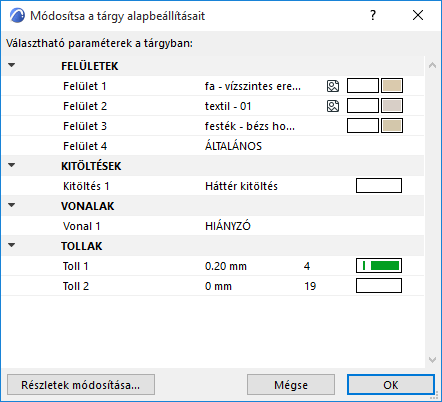442x402 pixels.
Task: Click the tan color swatch of Felület 3
Action: point(392,126)
